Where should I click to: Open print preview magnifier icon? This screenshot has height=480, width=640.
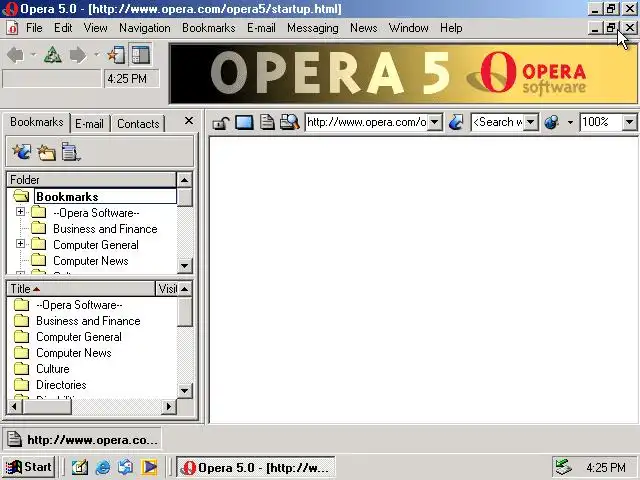tap(290, 122)
